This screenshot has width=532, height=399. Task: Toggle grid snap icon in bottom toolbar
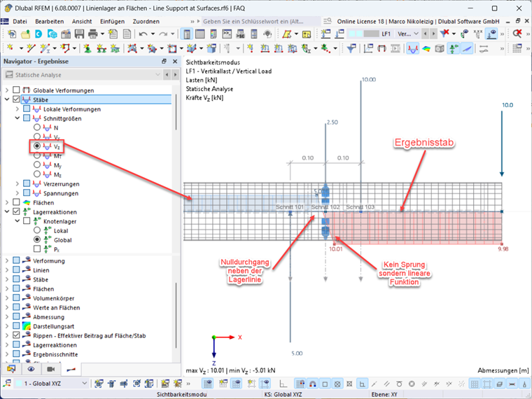pyautogui.click(x=300, y=384)
